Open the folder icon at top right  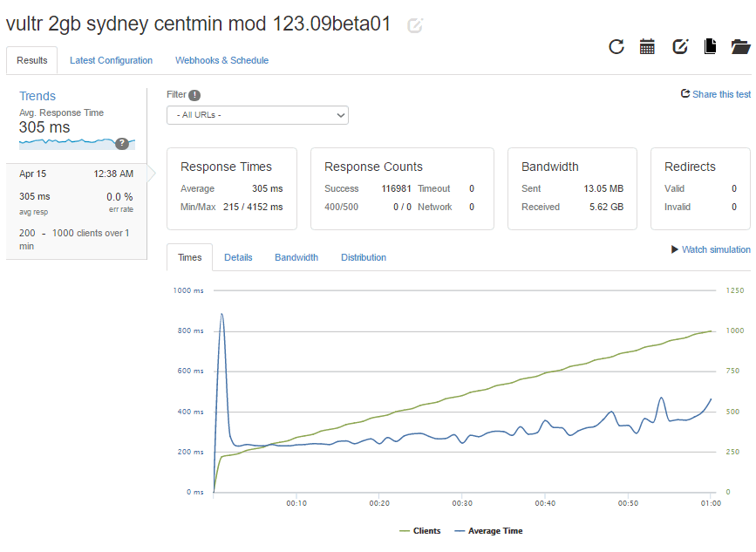tap(740, 47)
